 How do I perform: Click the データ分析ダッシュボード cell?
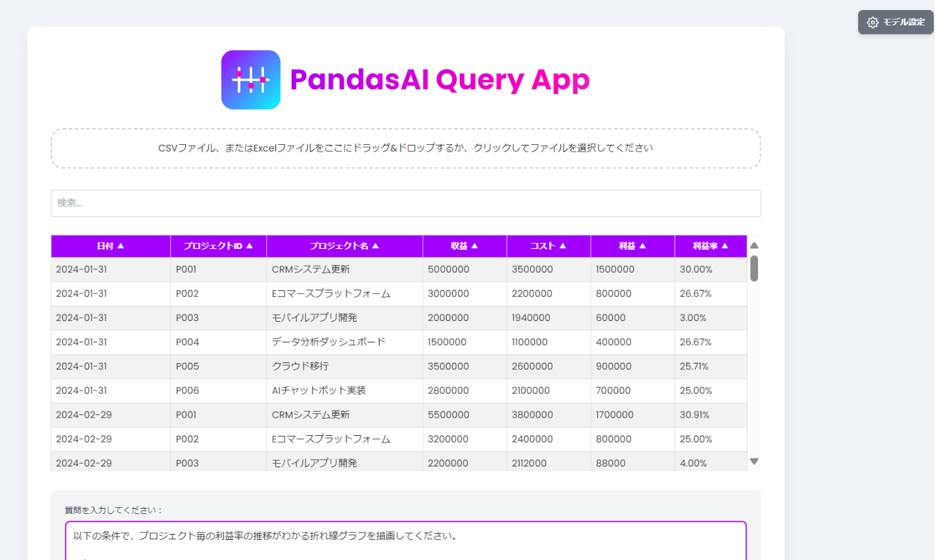[x=345, y=342]
